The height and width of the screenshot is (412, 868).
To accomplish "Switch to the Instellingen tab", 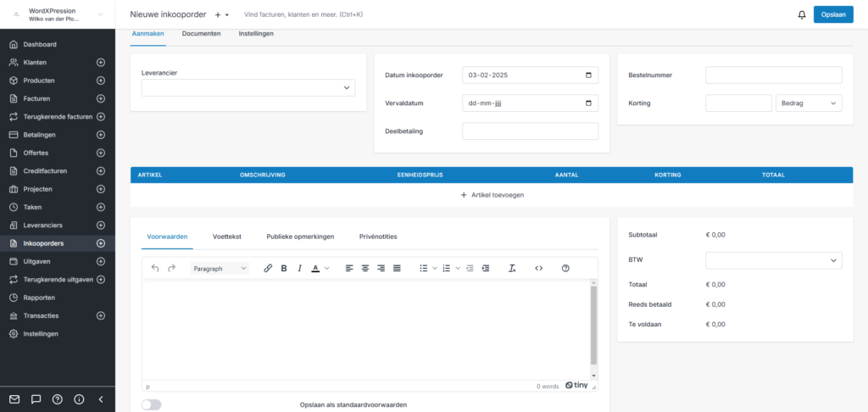I will pyautogui.click(x=256, y=34).
